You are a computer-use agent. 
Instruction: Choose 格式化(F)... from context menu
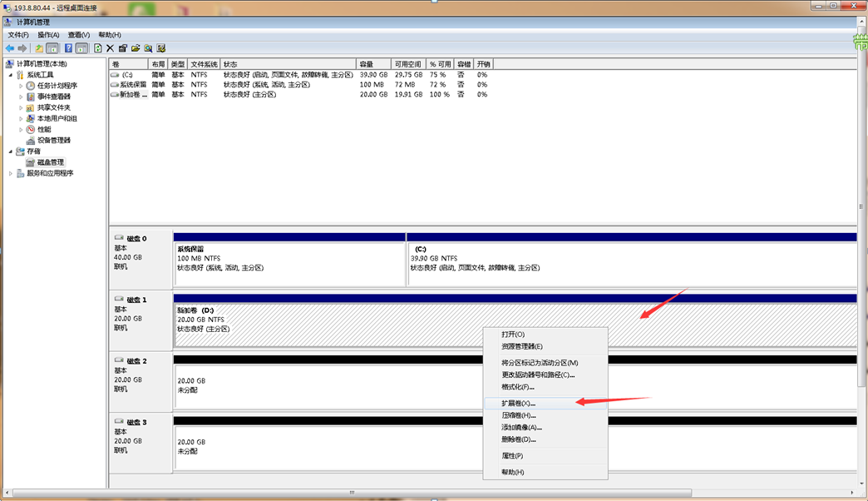tap(517, 387)
